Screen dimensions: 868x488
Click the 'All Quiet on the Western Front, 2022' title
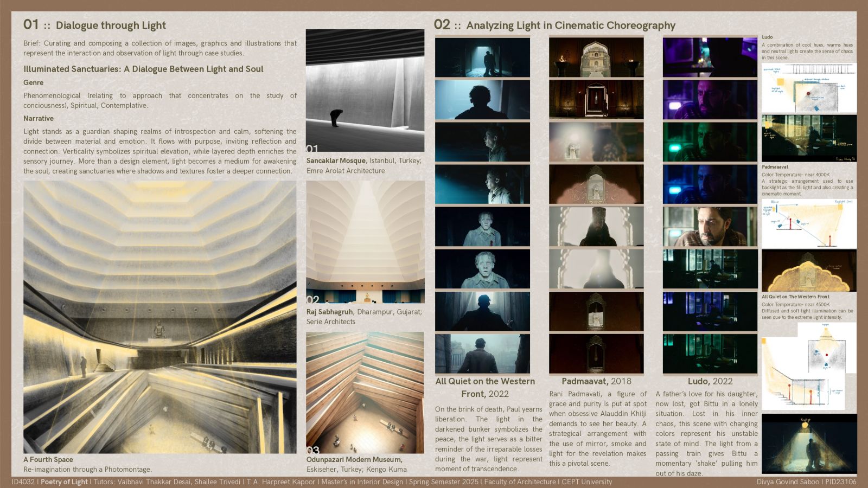485,387
